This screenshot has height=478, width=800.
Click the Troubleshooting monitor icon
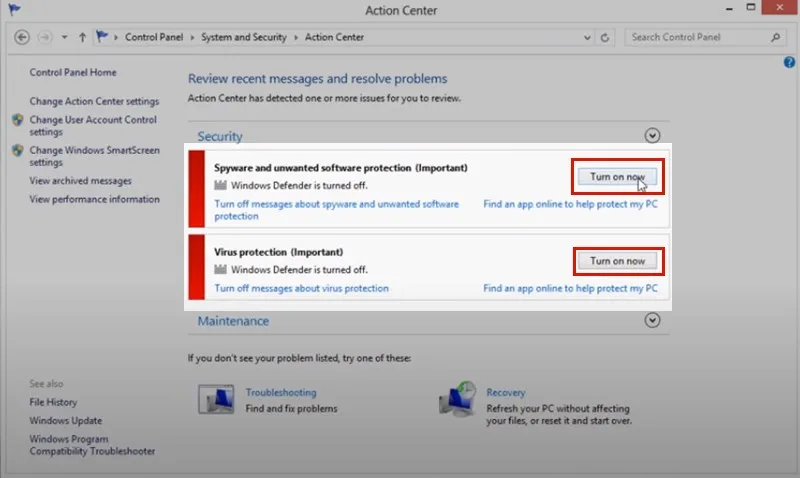(216, 399)
